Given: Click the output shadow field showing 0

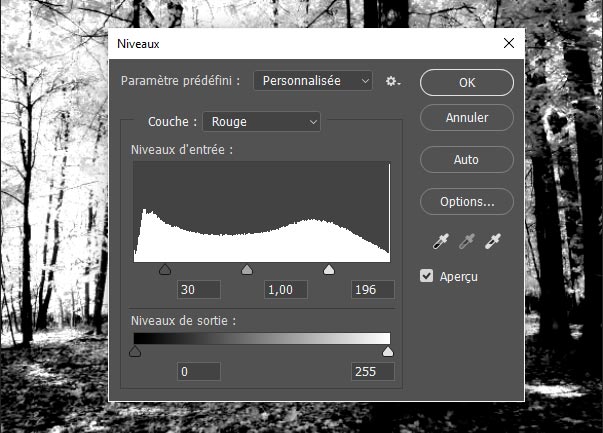Looking at the screenshot, I should [199, 371].
